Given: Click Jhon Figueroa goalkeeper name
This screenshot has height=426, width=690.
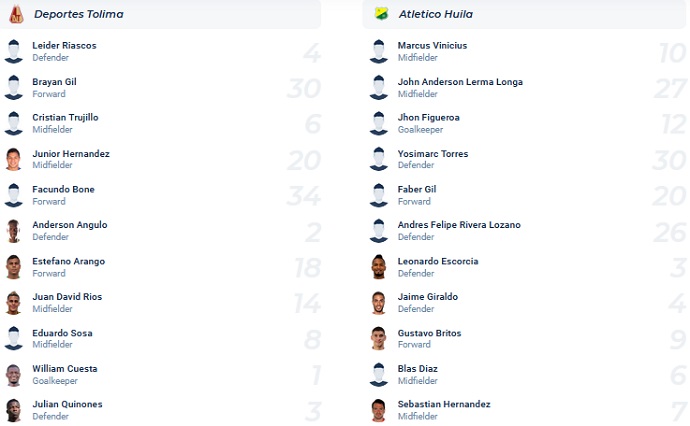Looking at the screenshot, I should point(428,117).
